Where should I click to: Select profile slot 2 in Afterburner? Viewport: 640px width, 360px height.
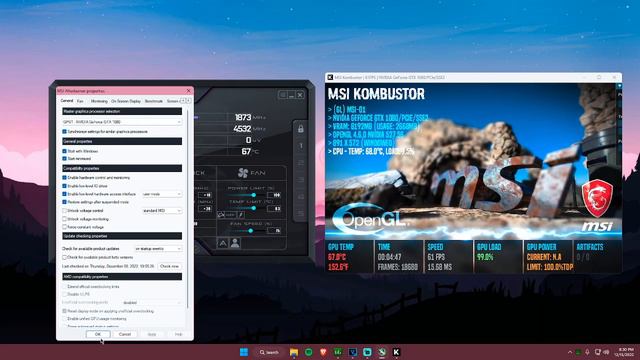(x=301, y=163)
